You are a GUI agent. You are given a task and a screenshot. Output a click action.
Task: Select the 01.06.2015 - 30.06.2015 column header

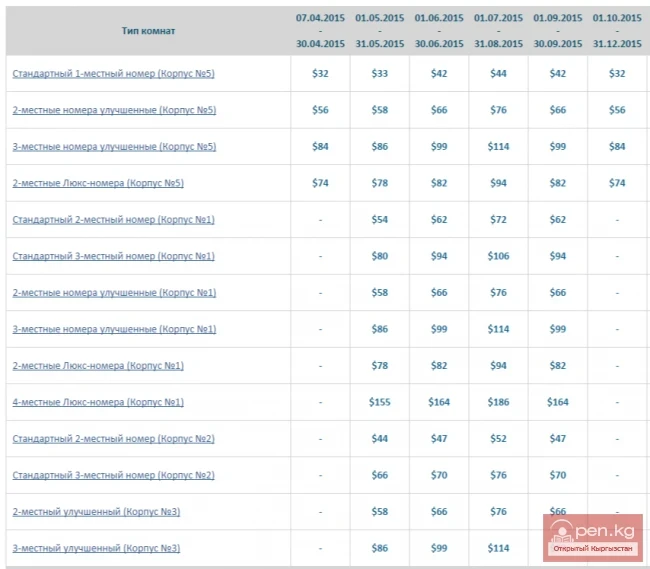click(439, 31)
